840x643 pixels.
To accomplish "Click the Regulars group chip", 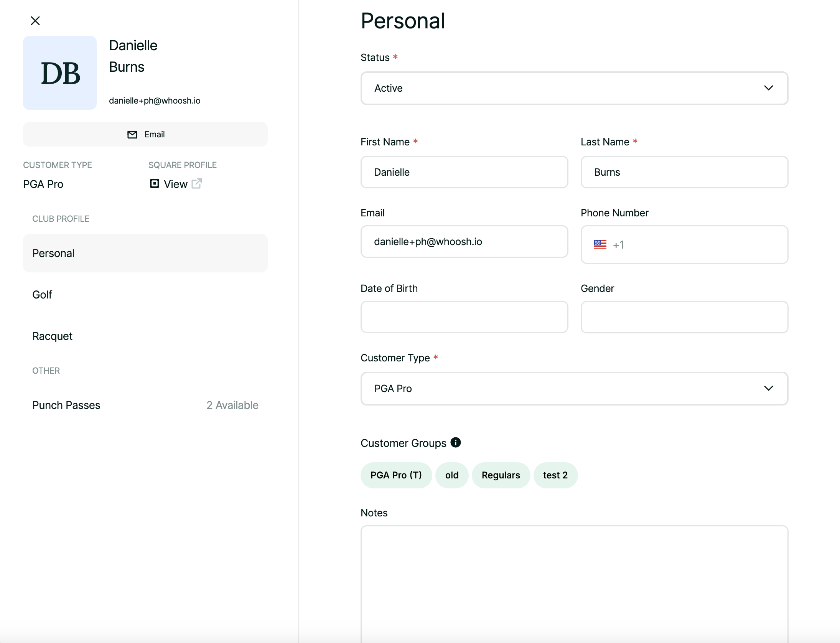I will click(x=501, y=475).
